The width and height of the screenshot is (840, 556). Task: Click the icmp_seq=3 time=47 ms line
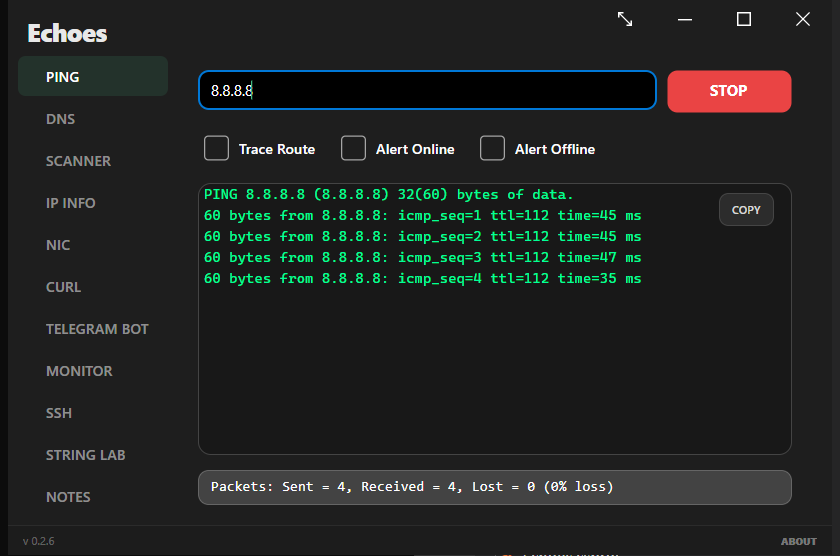[x=423, y=258]
